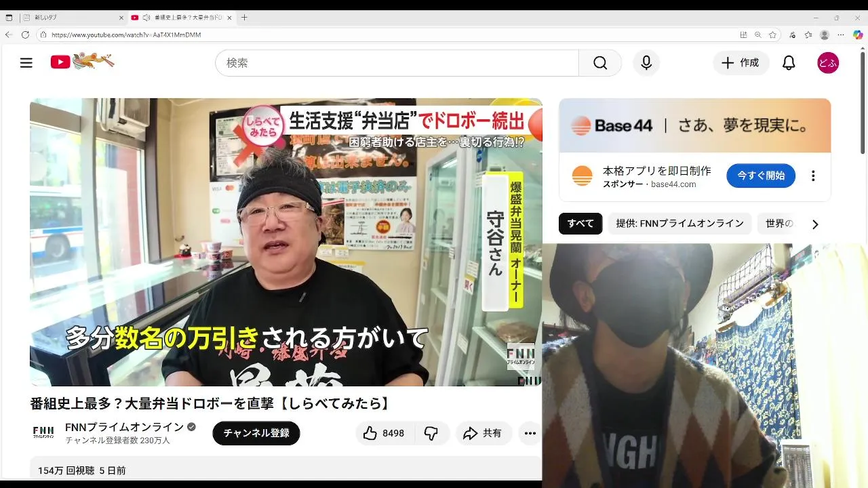This screenshot has width=868, height=488.
Task: Open the browser extensions icon
Action: click(792, 35)
